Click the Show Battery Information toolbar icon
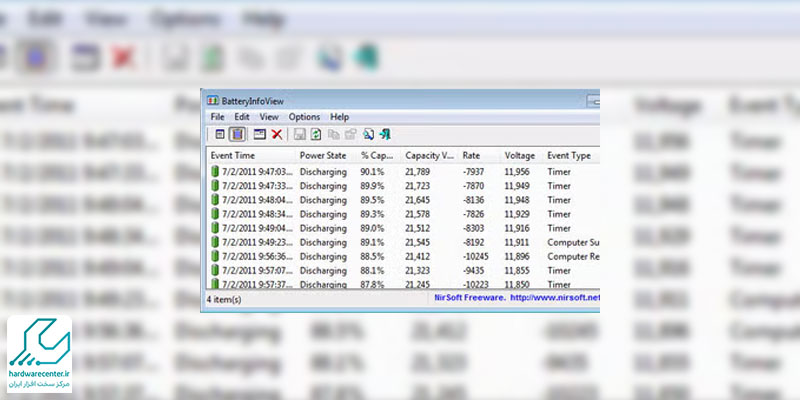The width and height of the screenshot is (800, 400). [219, 134]
